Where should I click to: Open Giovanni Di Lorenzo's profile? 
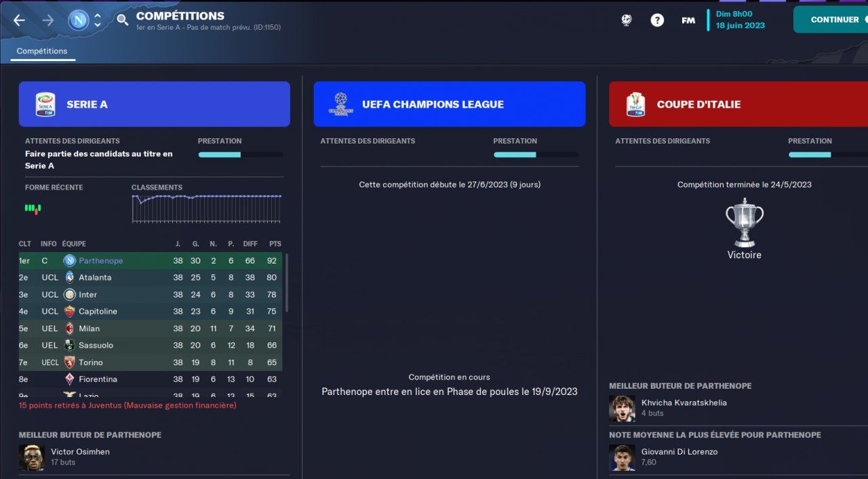[x=679, y=452]
